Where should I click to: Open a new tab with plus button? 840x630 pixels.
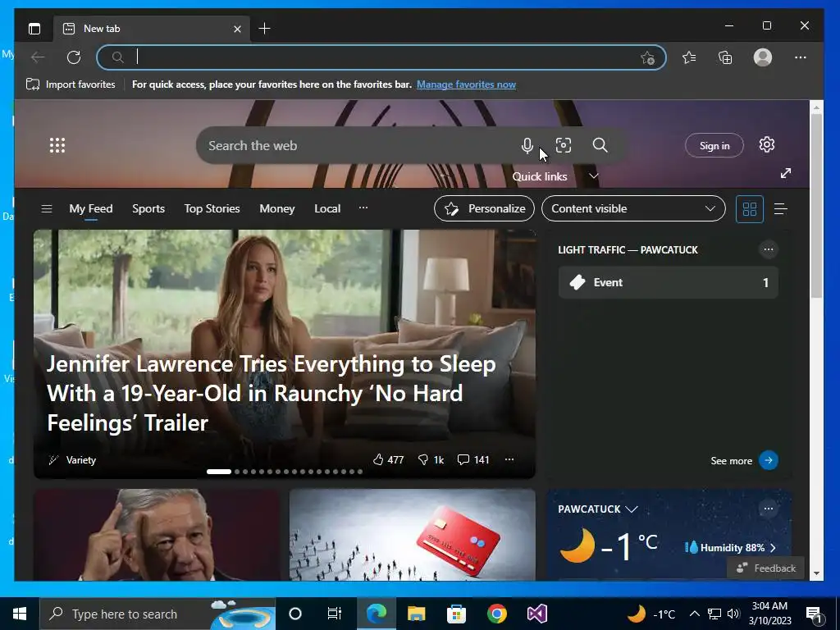(x=265, y=29)
